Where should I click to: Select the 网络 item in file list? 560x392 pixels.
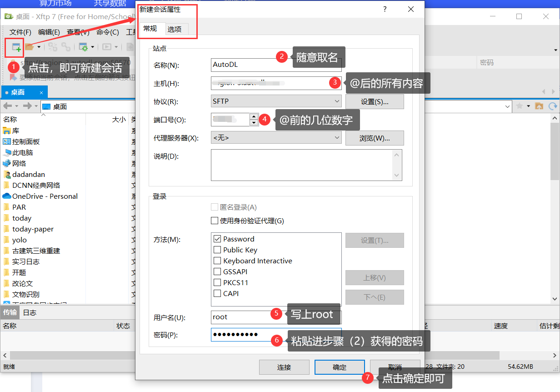15,163
